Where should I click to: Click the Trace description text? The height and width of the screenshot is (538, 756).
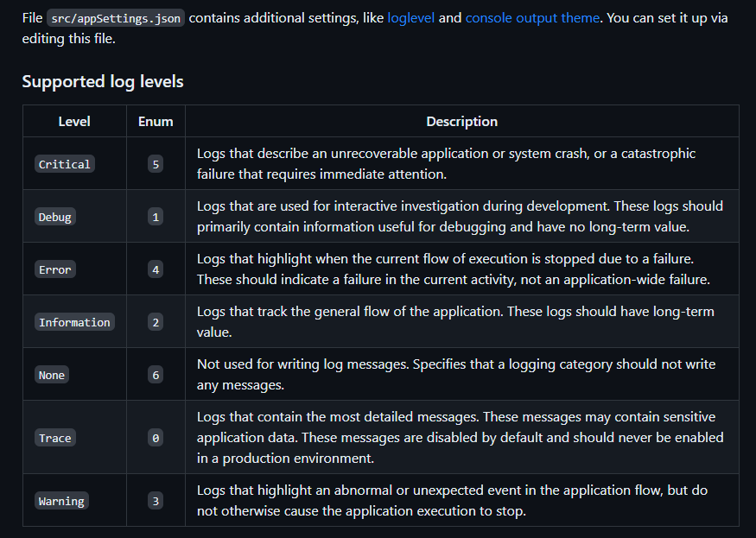coord(460,437)
